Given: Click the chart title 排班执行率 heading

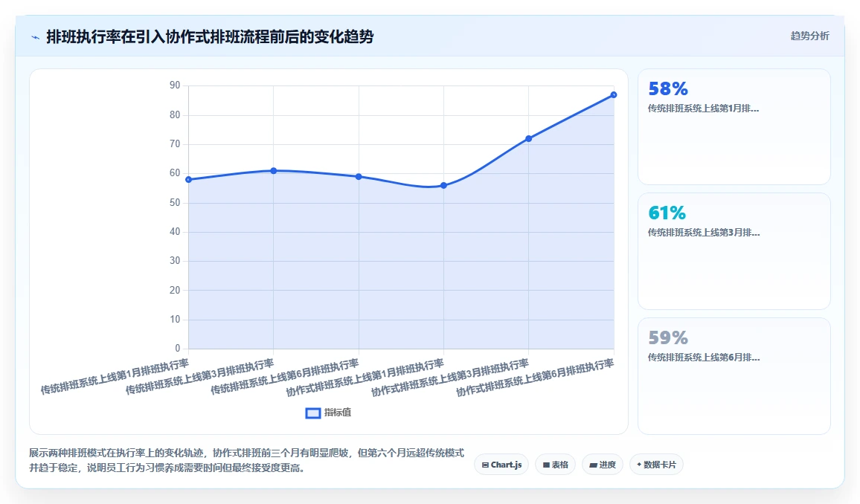Looking at the screenshot, I should [x=210, y=36].
